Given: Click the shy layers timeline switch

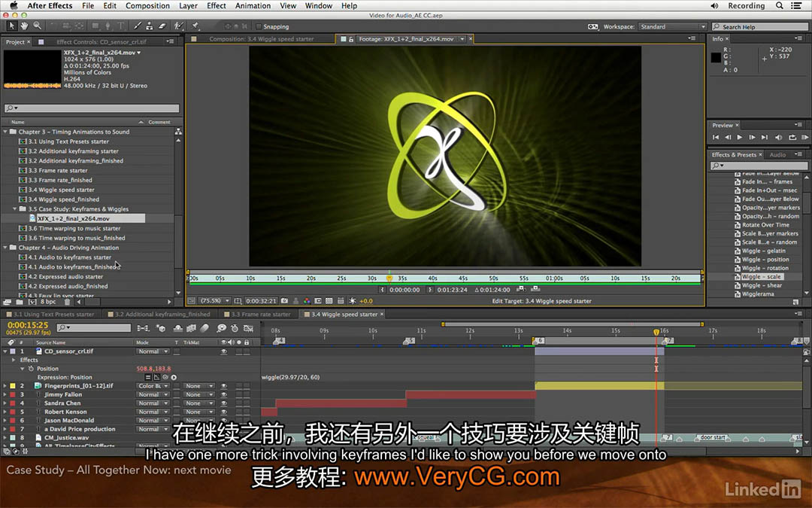Looking at the screenshot, I should coord(177,328).
